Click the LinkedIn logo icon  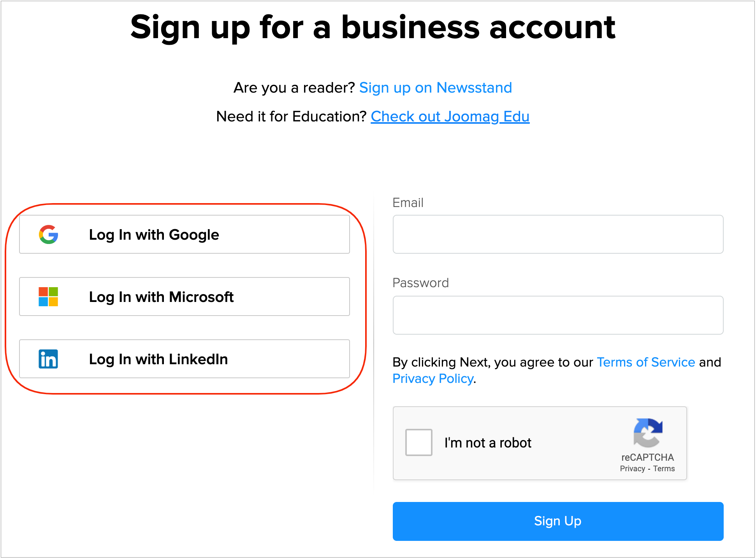tap(48, 359)
